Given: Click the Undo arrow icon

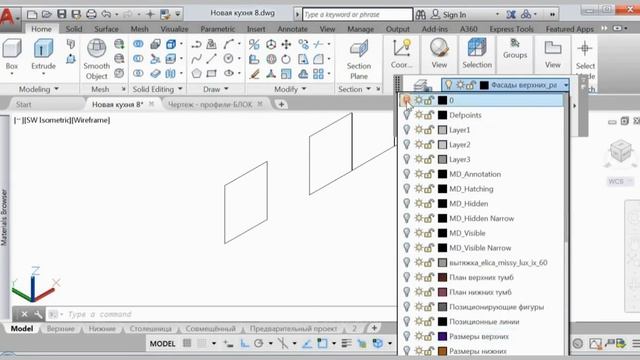Looking at the screenshot, I should [106, 14].
